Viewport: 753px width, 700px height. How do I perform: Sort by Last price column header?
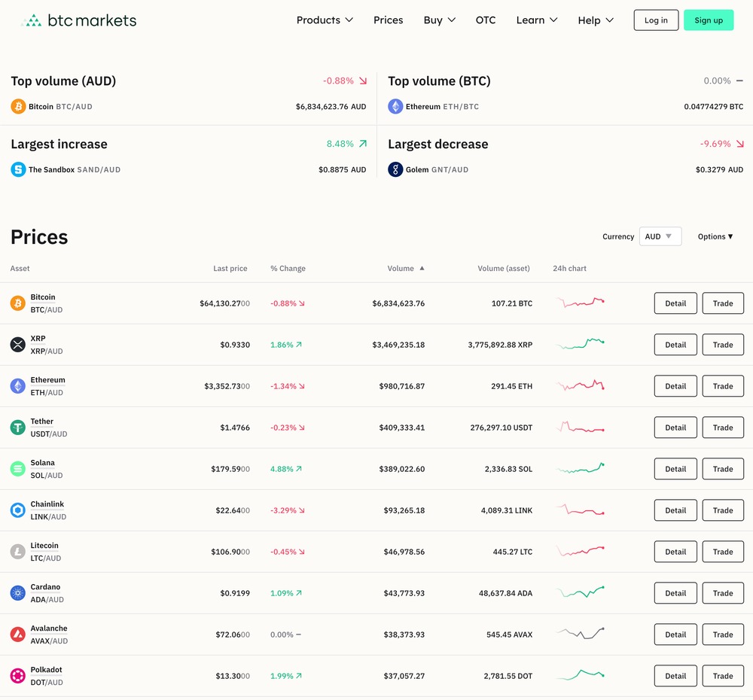click(x=230, y=269)
